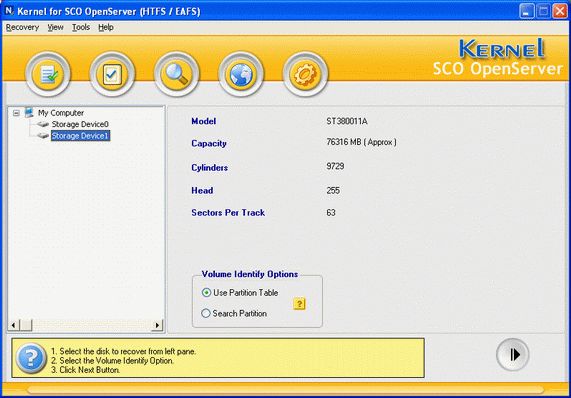Click the Next arrow button

click(x=512, y=355)
